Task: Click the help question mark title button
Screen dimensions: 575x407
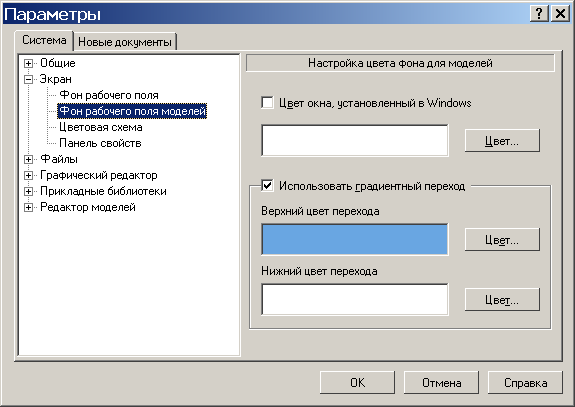Action: 539,14
